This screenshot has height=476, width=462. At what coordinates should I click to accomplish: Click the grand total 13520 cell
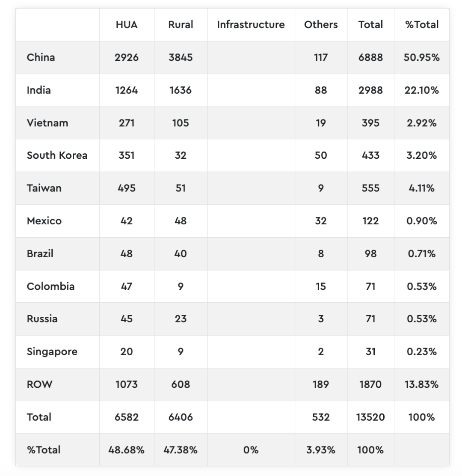[x=370, y=417]
